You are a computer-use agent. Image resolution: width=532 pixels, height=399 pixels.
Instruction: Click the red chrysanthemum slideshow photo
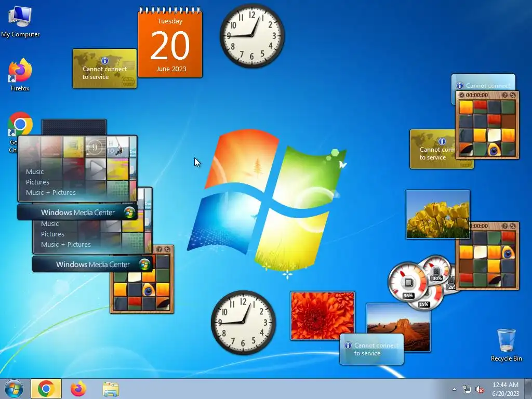coord(322,315)
